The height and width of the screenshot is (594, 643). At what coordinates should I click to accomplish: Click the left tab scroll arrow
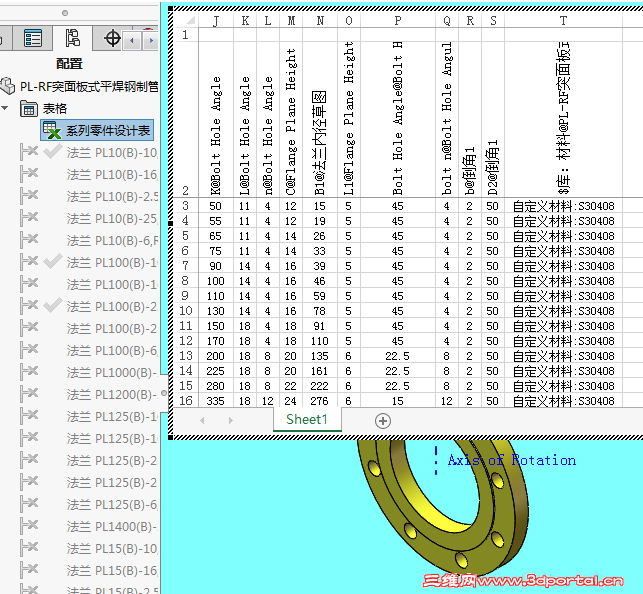(132, 40)
